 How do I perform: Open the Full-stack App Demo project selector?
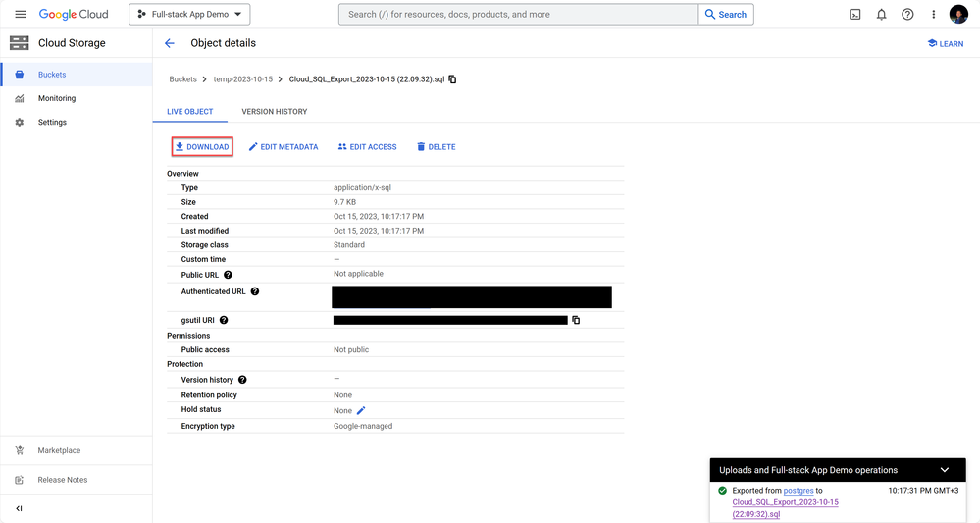pos(189,14)
